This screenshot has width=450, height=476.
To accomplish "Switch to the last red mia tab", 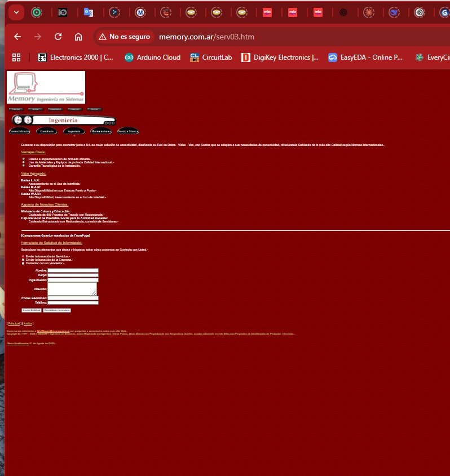I will (318, 12).
